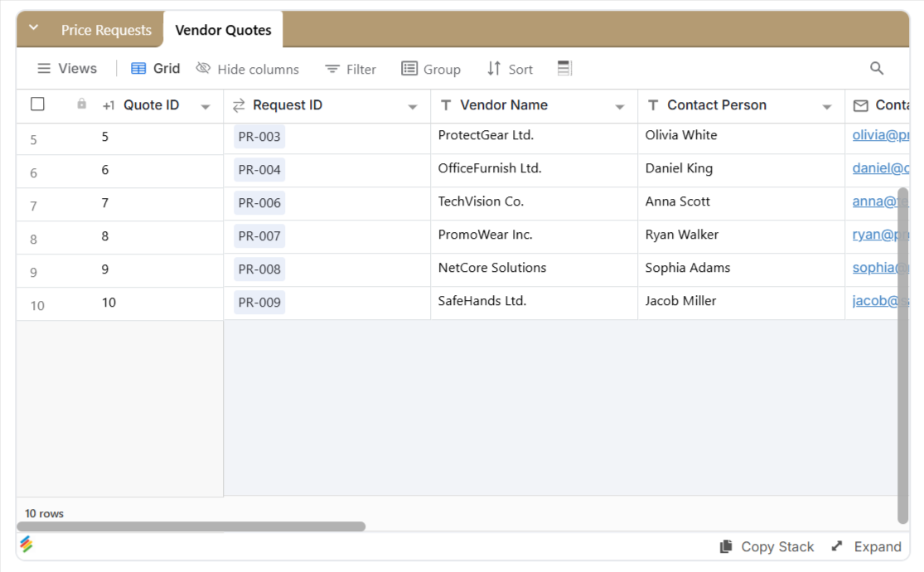The width and height of the screenshot is (924, 572).
Task: Select the Olivia White cell
Action: tap(742, 138)
